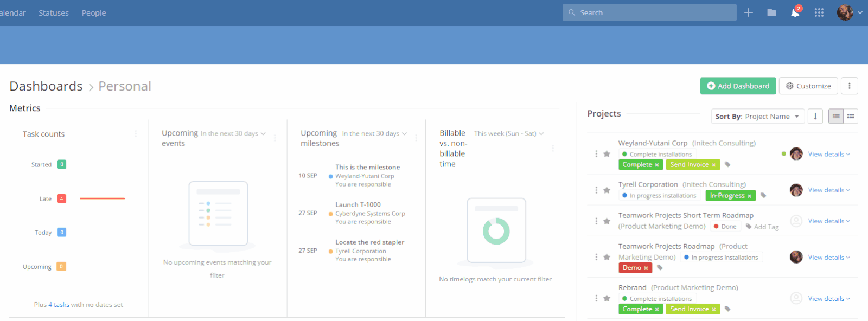This screenshot has width=868, height=321.
Task: Open the Statuses tab
Action: tap(54, 13)
